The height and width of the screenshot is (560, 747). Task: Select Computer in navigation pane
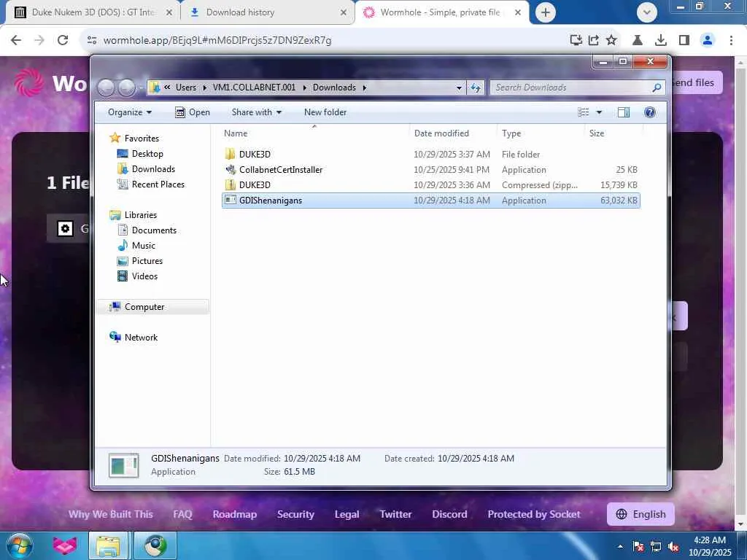pos(144,307)
